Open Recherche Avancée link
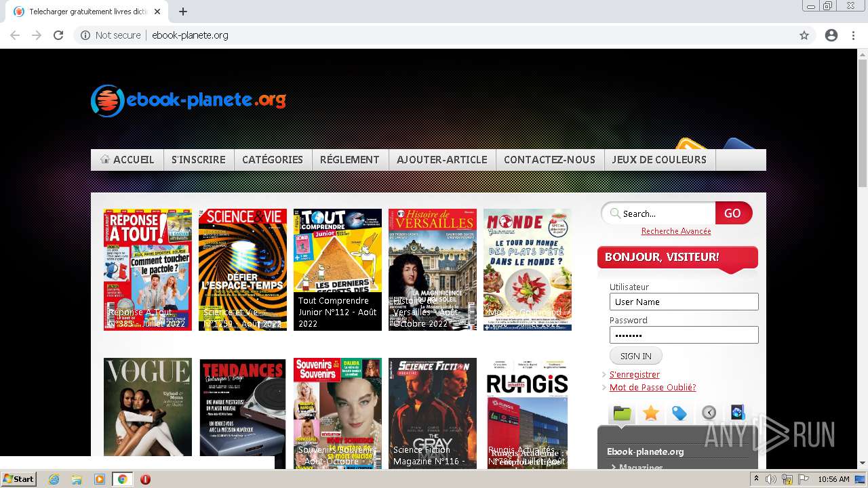Viewport: 868px width, 488px height. pos(676,231)
